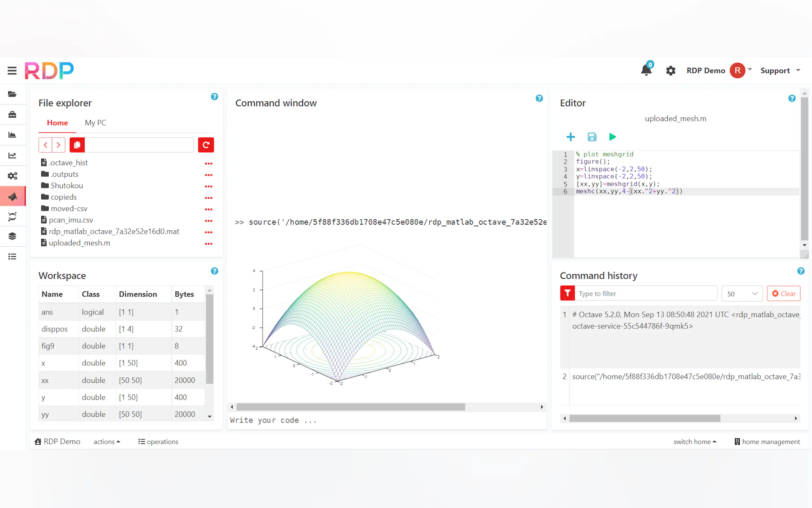Clear the command history
812x508 pixels.
click(x=783, y=294)
